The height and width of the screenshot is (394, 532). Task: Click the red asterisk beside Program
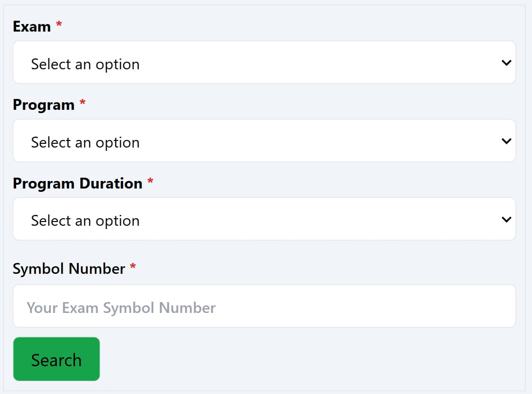point(83,103)
